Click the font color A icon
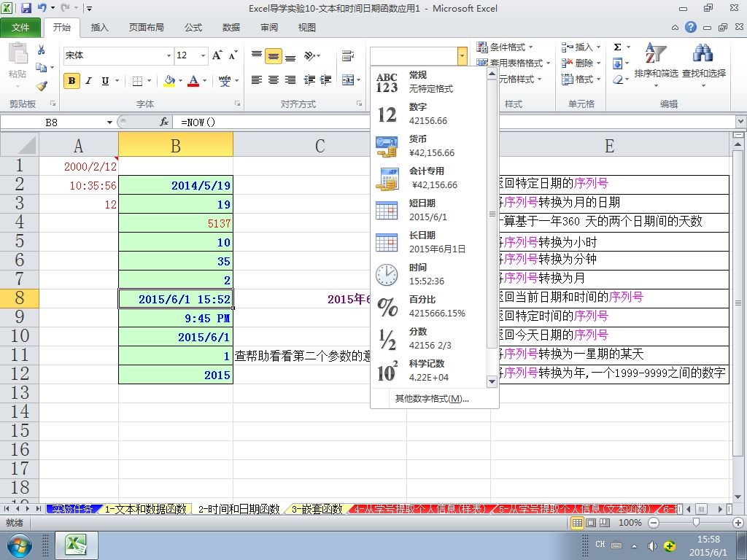 pyautogui.click(x=193, y=80)
